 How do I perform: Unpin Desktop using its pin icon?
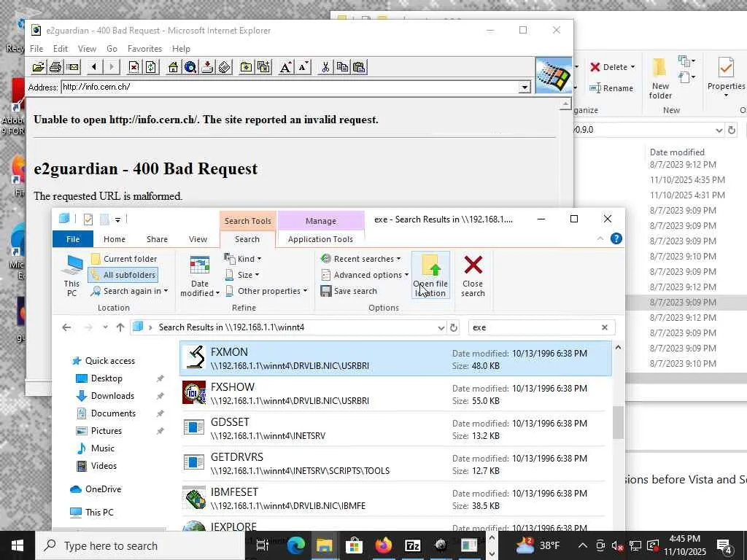pos(160,378)
